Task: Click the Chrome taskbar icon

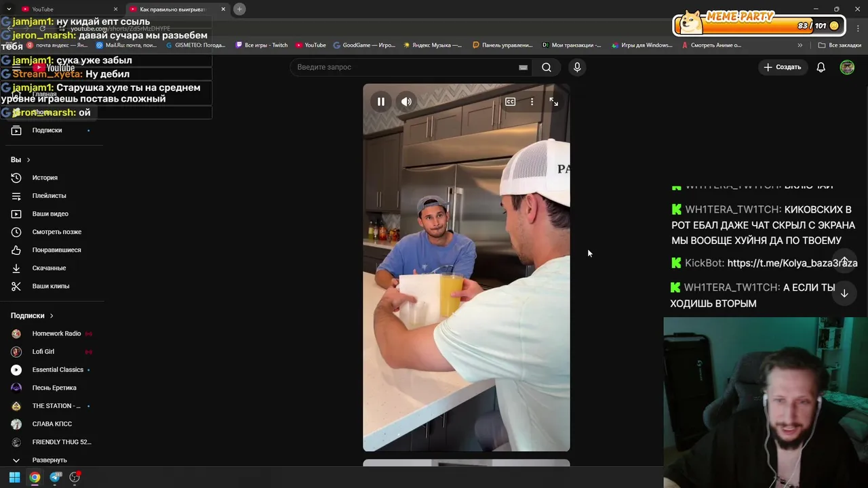Action: [x=35, y=477]
